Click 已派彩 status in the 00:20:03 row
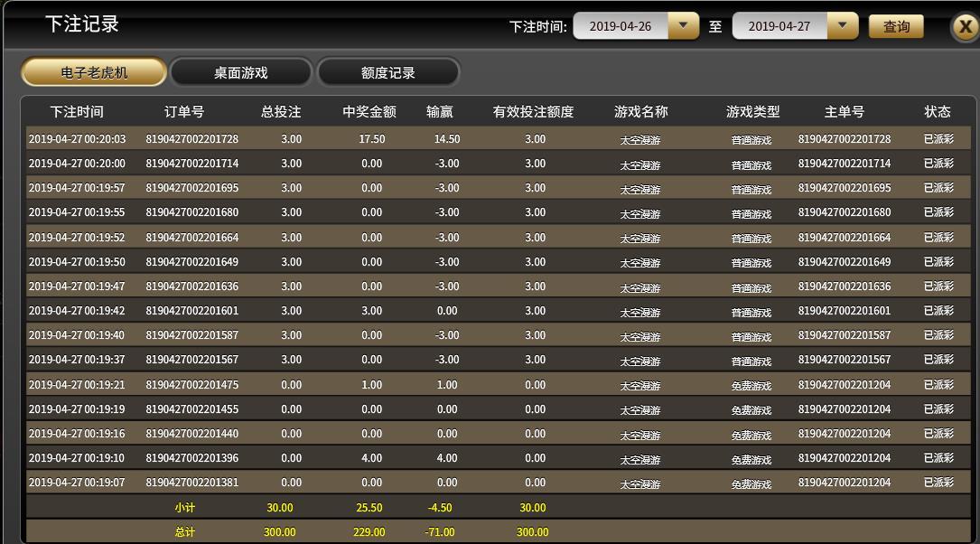Viewport: 980px width, 544px height. [938, 139]
